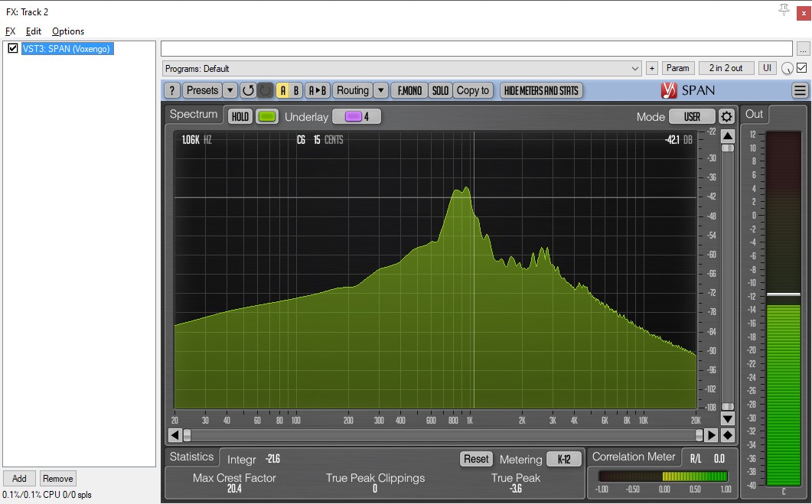The width and height of the screenshot is (812, 504).
Task: Select the Out meter tab
Action: 754,115
